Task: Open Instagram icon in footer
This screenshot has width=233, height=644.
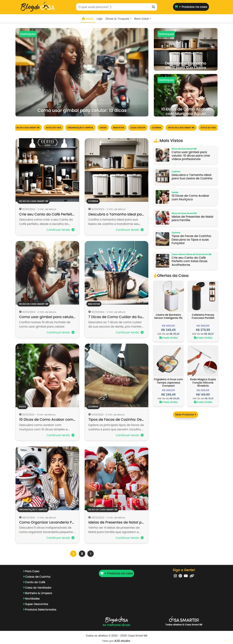Action: click(175, 576)
